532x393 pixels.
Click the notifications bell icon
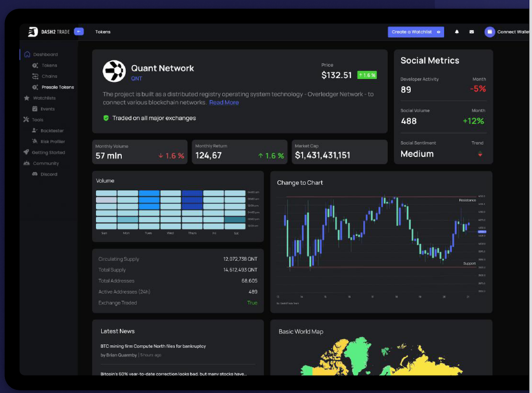(x=457, y=31)
